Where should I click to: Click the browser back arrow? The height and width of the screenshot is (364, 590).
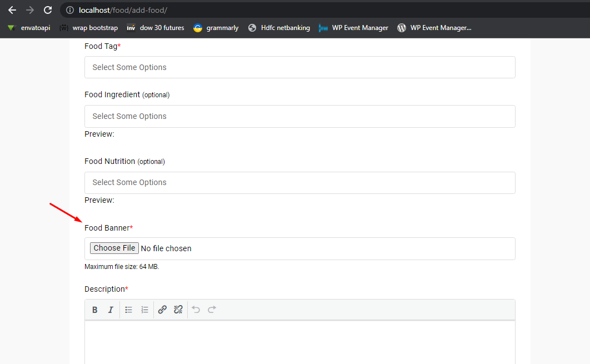coord(12,10)
